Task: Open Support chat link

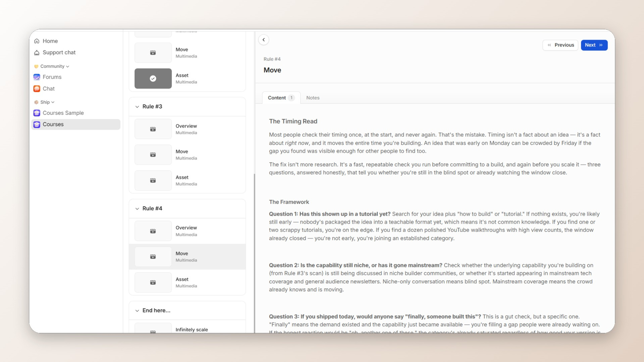Action: 59,53
